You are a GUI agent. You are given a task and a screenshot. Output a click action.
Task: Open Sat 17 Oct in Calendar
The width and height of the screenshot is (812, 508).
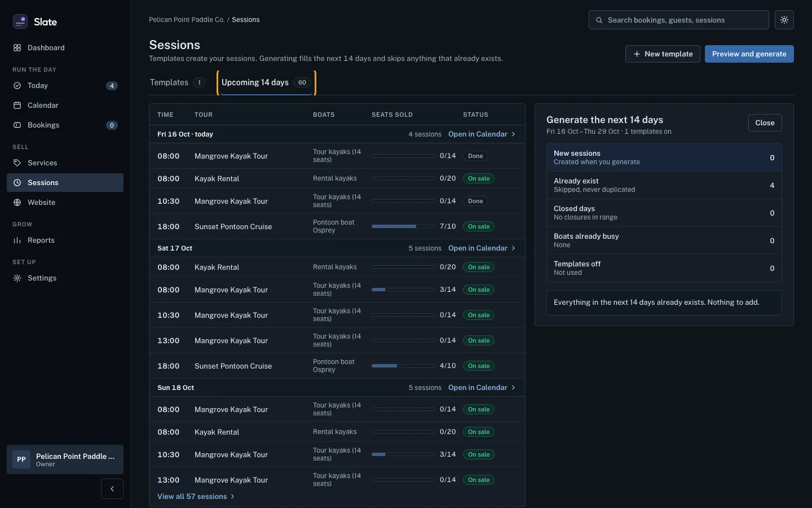tap(482, 248)
